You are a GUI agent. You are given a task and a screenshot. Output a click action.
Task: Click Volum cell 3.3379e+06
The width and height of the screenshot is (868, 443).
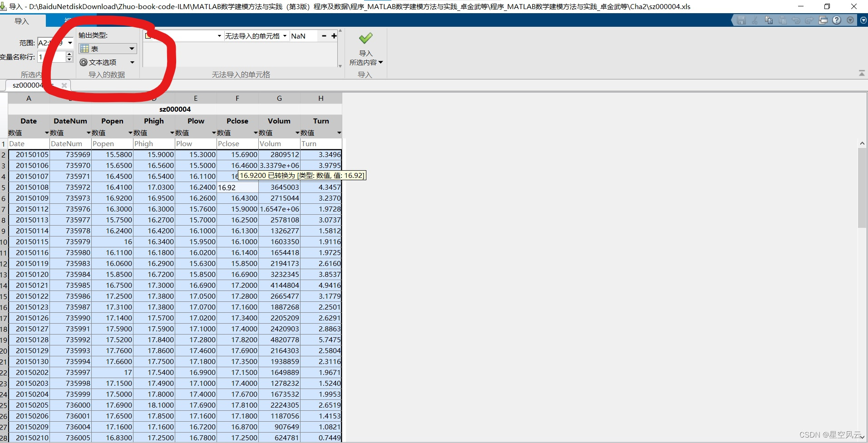click(279, 166)
